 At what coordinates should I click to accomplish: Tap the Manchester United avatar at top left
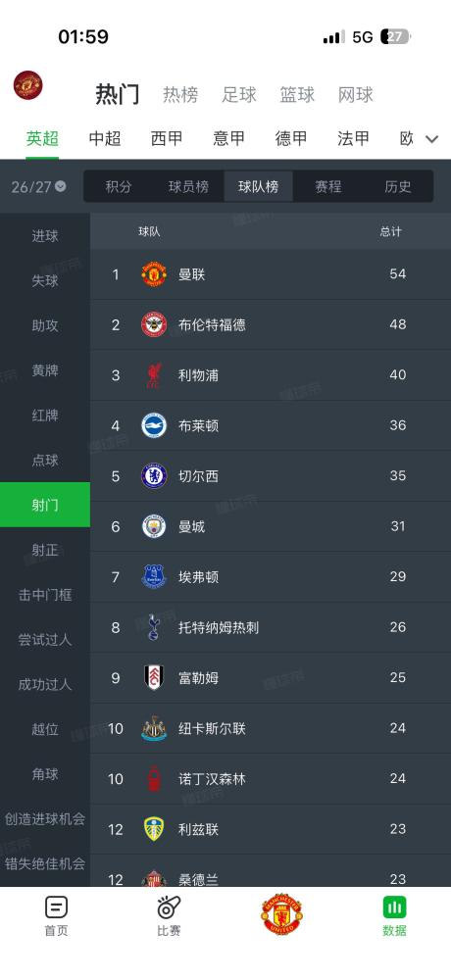pyautogui.click(x=28, y=85)
